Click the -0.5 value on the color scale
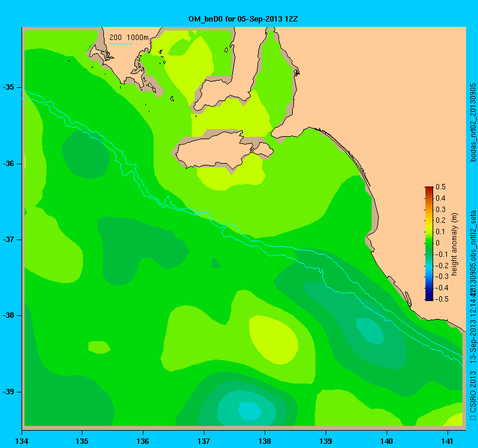The height and width of the screenshot is (448, 478). click(x=442, y=299)
